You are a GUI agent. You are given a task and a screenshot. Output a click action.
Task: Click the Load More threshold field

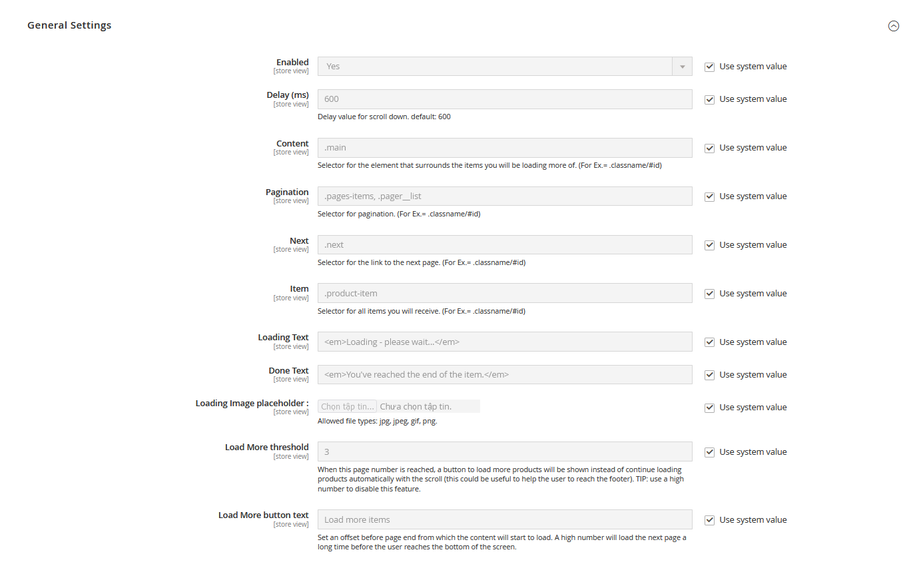coord(504,452)
